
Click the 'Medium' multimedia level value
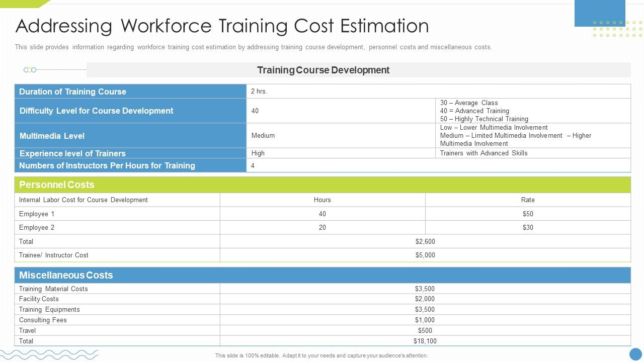263,136
